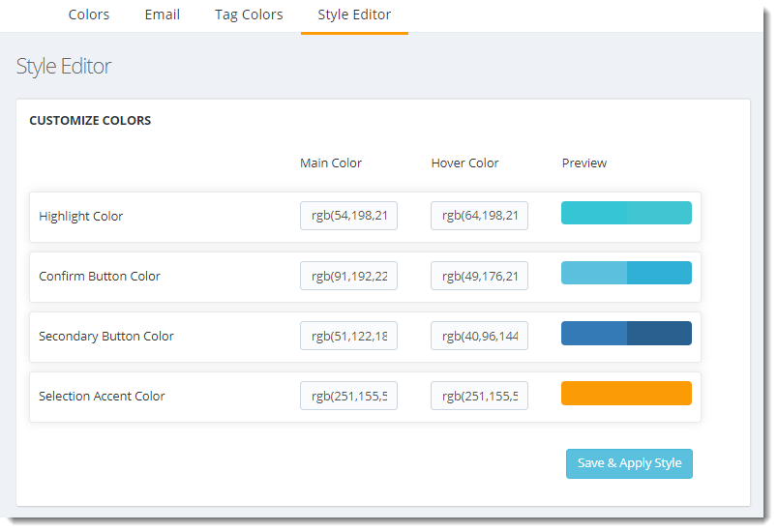Edit Highlight Color hover color field
Viewport: 778px width, 532px height.
click(x=479, y=216)
